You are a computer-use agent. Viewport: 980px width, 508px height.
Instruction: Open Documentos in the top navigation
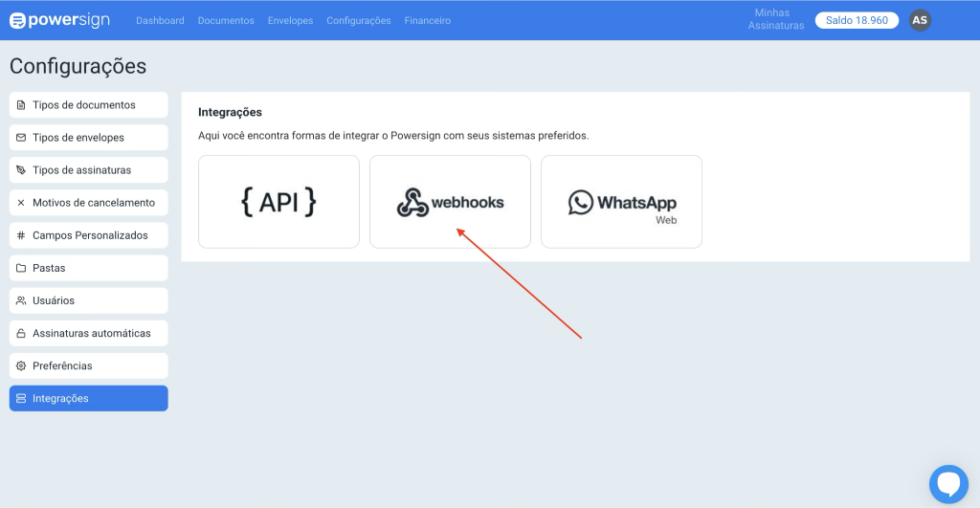226,21
